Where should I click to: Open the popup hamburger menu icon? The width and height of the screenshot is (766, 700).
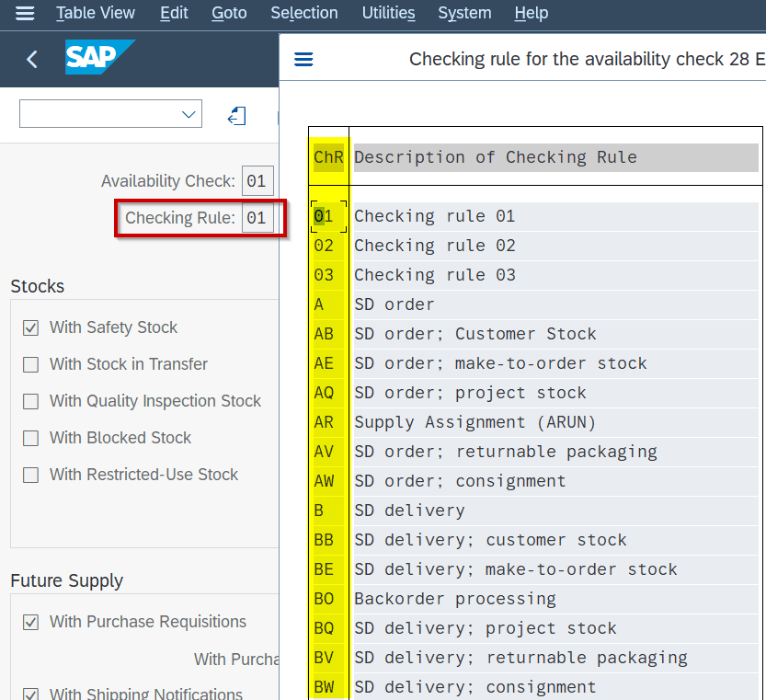303,60
